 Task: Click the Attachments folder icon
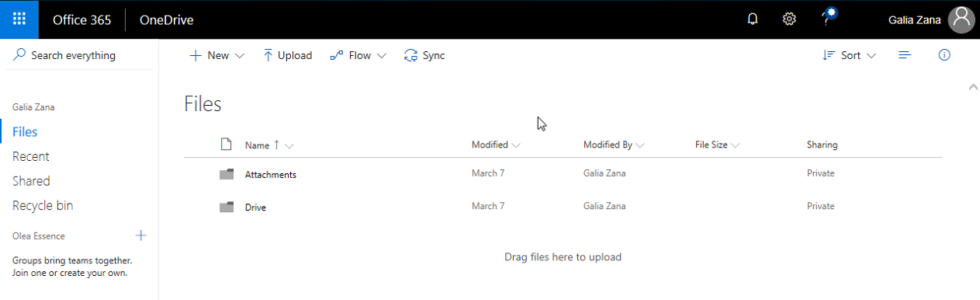tap(227, 174)
